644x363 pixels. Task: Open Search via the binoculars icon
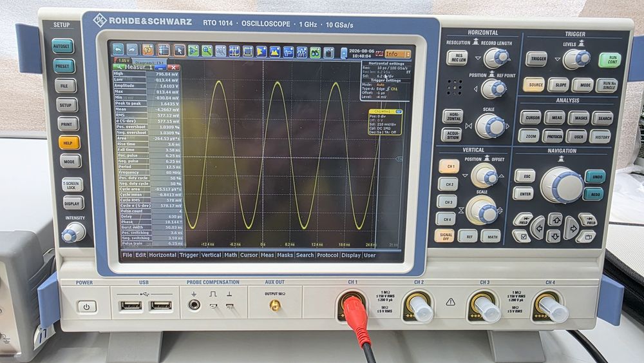coord(315,52)
